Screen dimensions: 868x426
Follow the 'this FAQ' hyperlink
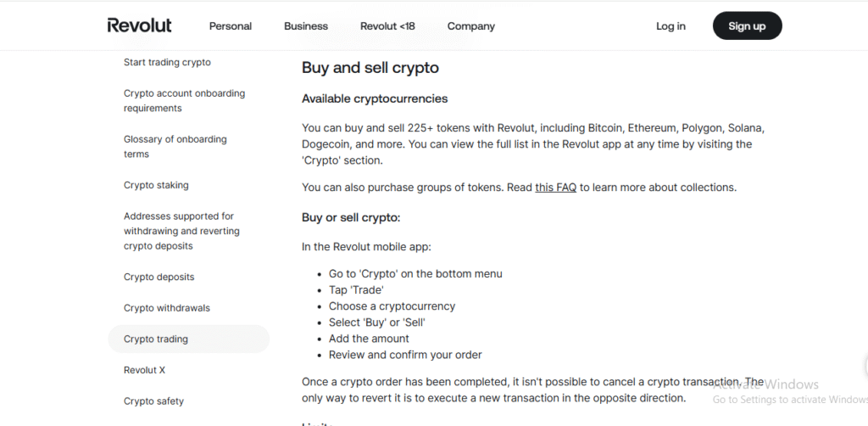556,188
